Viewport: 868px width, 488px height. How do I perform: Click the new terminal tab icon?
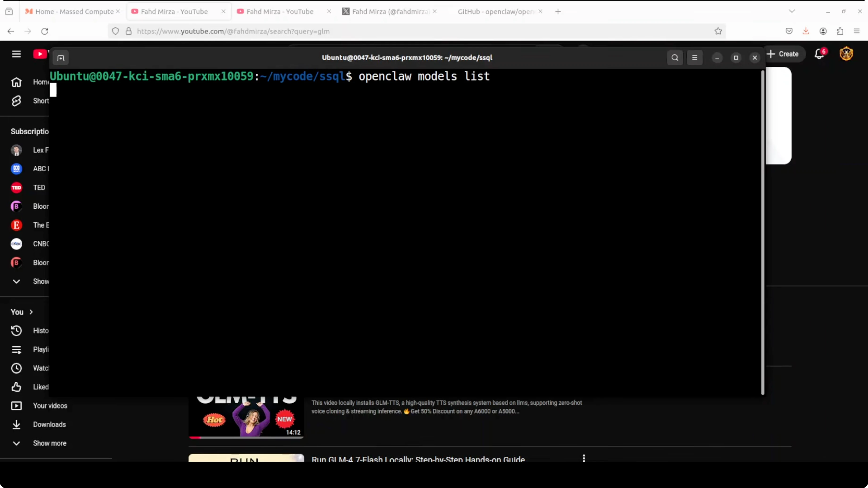click(61, 58)
